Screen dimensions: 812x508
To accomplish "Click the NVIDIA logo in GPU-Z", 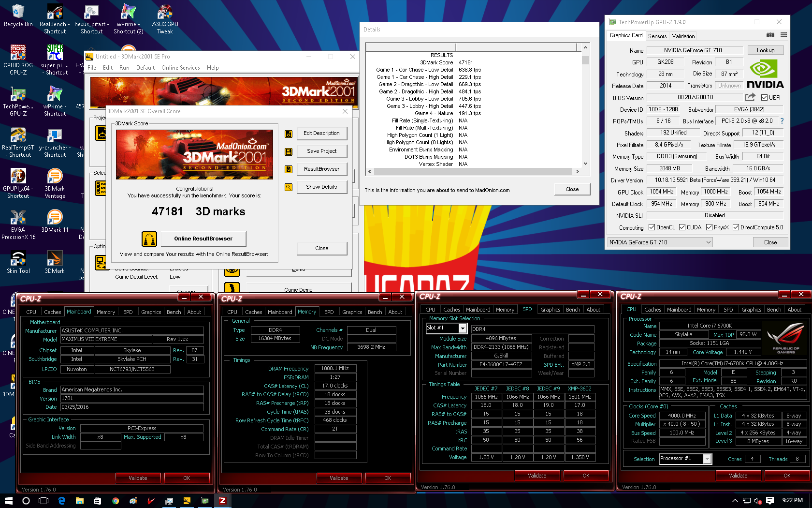I will (765, 74).
